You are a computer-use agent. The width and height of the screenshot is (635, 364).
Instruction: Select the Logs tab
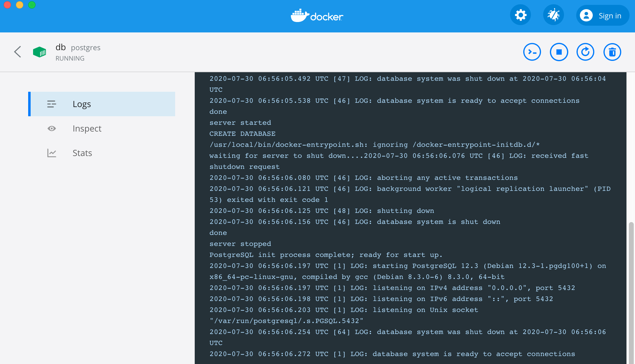point(82,104)
